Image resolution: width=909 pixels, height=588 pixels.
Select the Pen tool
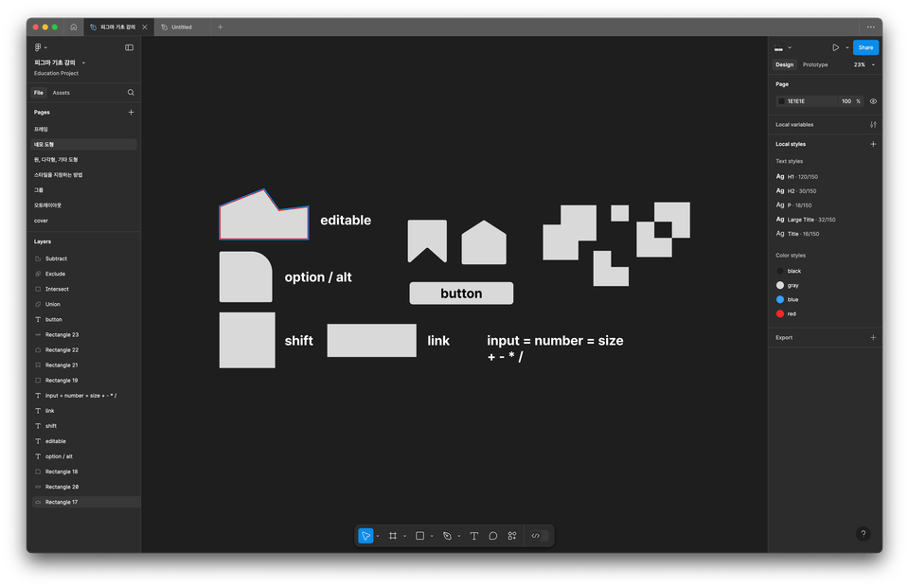tap(447, 536)
